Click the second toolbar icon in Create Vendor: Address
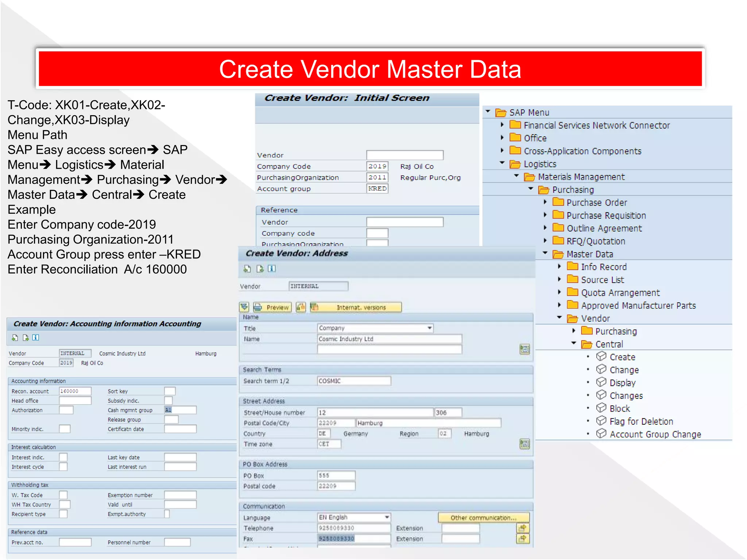This screenshot has width=747, height=560. 260,269
